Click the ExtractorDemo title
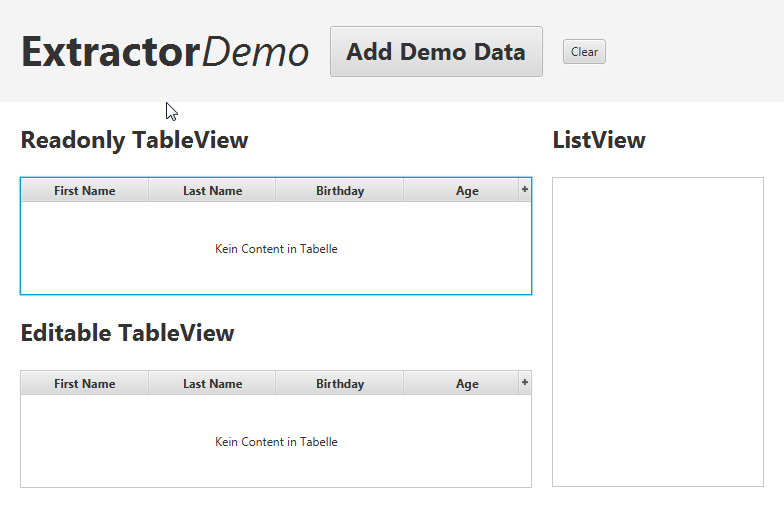This screenshot has height=507, width=784. click(x=165, y=52)
